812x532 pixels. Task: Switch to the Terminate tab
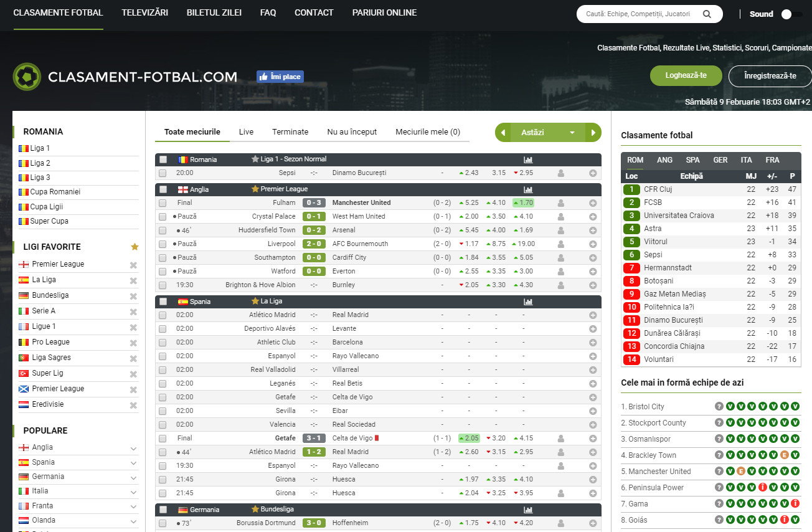pos(290,131)
